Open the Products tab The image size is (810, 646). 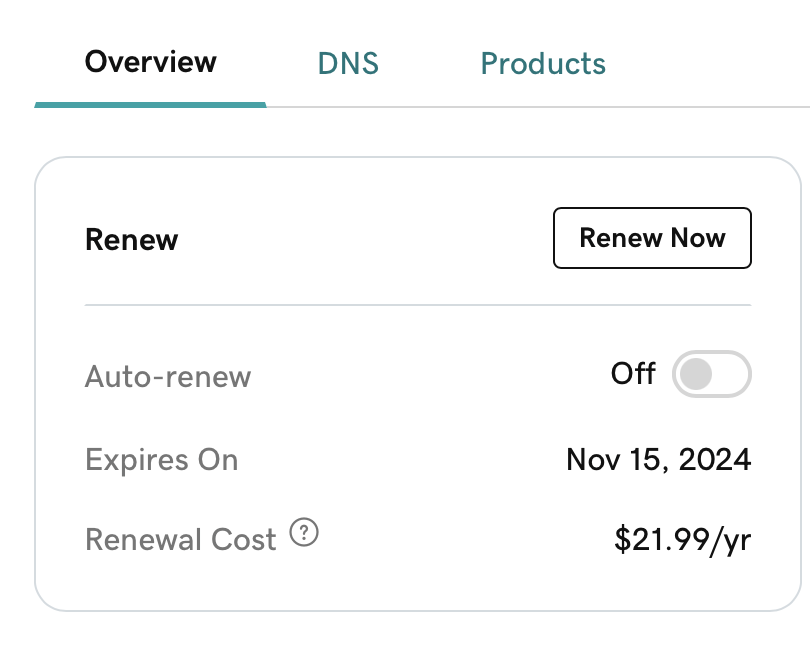coord(543,64)
